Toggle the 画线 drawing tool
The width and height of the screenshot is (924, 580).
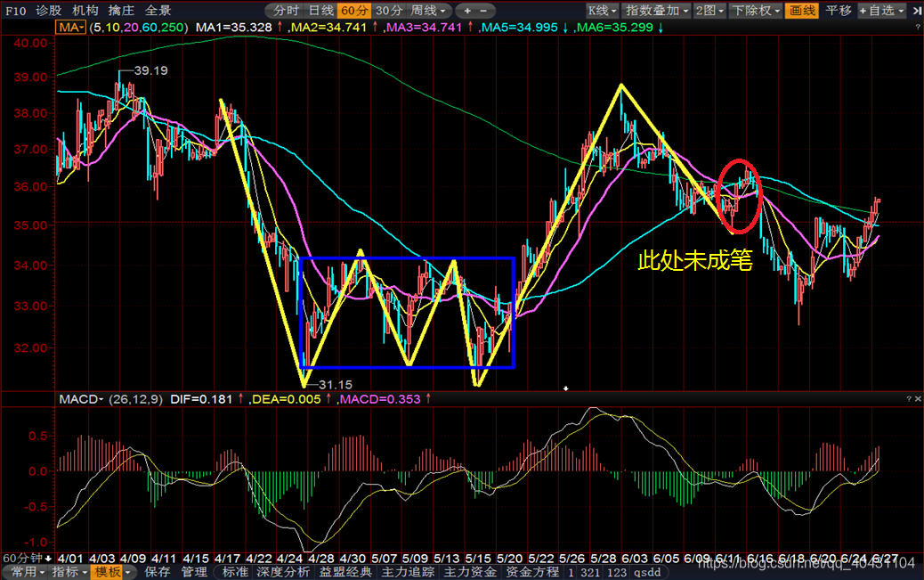801,11
